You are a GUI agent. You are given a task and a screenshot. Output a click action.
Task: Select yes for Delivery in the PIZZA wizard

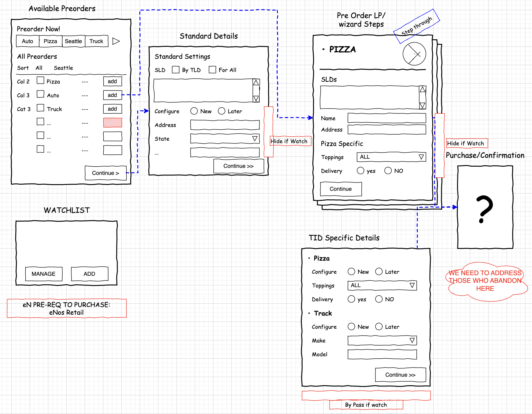tap(360, 171)
